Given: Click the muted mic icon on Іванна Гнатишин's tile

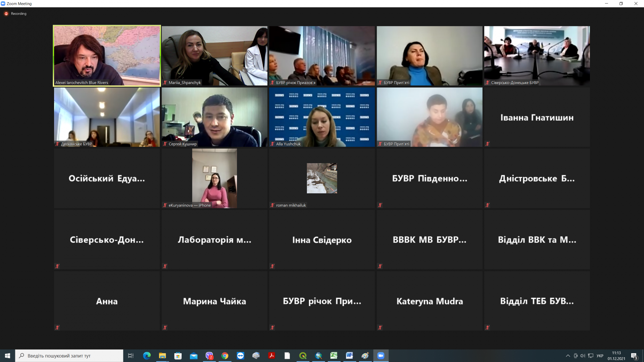Looking at the screenshot, I should (488, 144).
